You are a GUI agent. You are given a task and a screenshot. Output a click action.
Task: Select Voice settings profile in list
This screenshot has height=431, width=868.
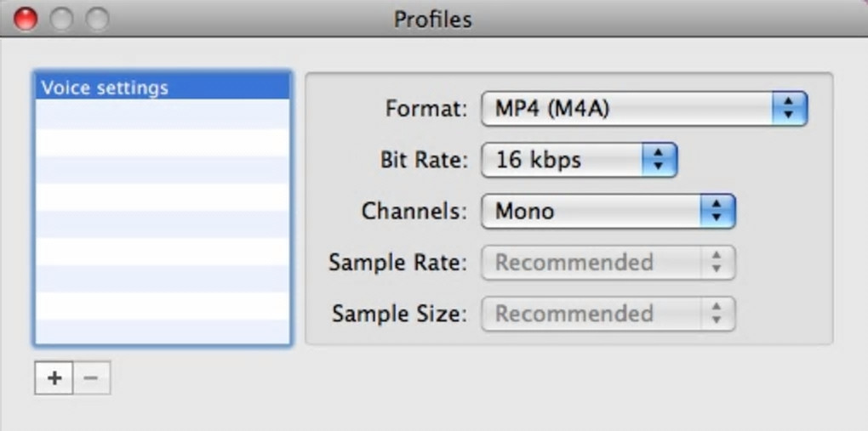click(x=162, y=88)
